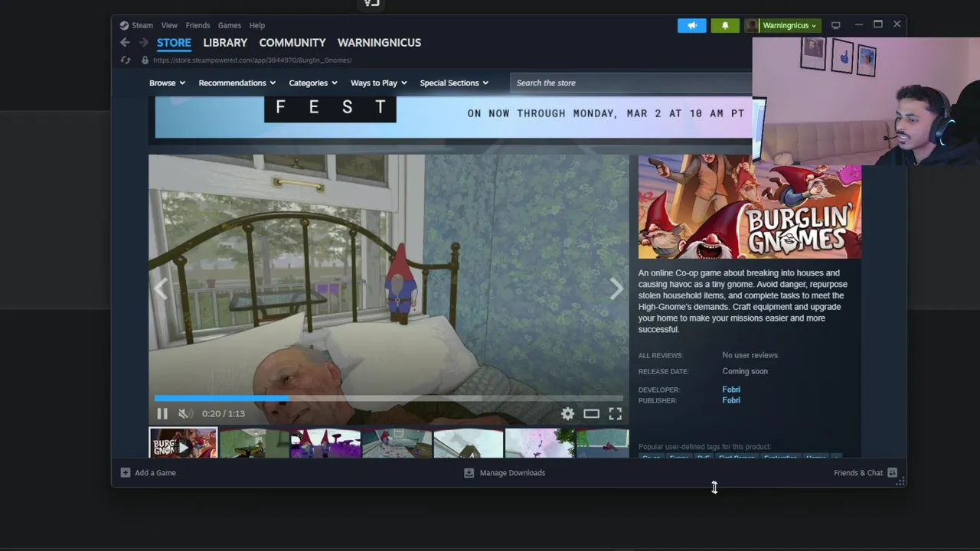
Task: Open the announcements megaphone button
Action: (692, 25)
